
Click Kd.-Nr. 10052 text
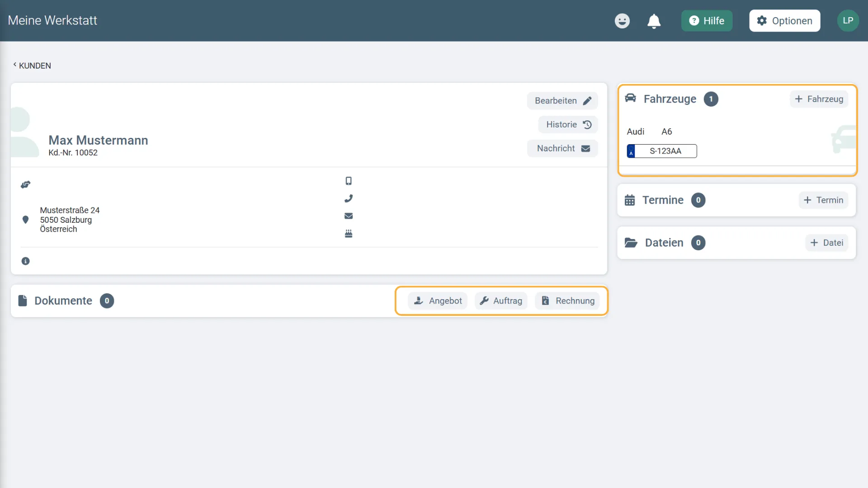pyautogui.click(x=73, y=153)
